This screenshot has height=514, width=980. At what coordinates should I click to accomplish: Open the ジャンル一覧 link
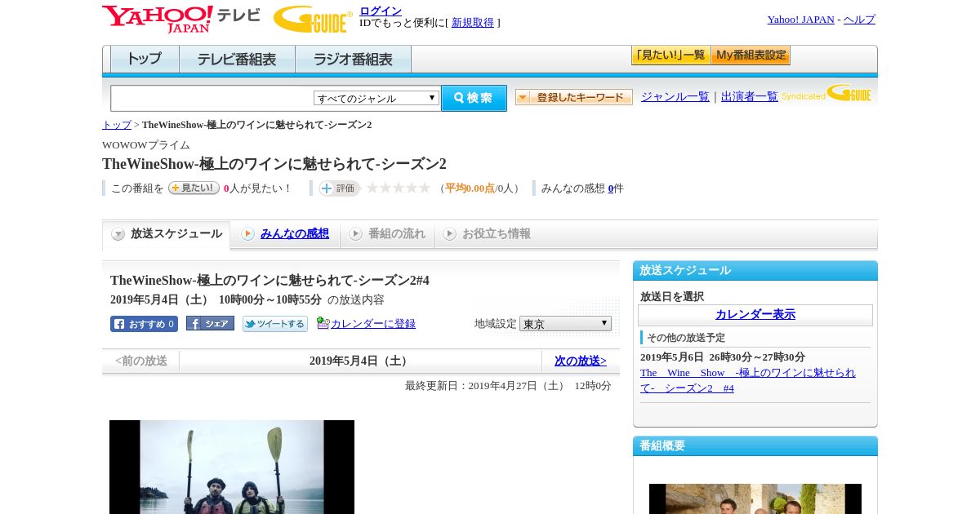pos(675,96)
